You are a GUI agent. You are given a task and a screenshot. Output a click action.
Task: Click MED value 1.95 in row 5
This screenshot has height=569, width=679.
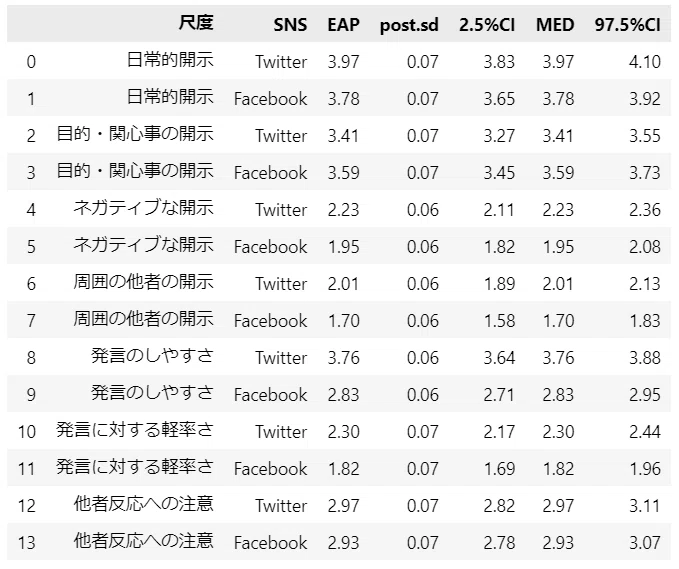pos(558,247)
